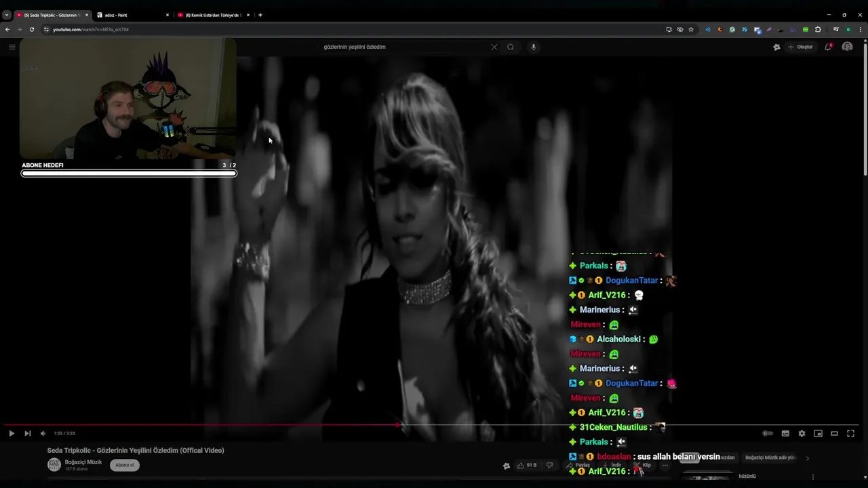Click the Boğaziçi Müzik channel avatar

(54, 465)
